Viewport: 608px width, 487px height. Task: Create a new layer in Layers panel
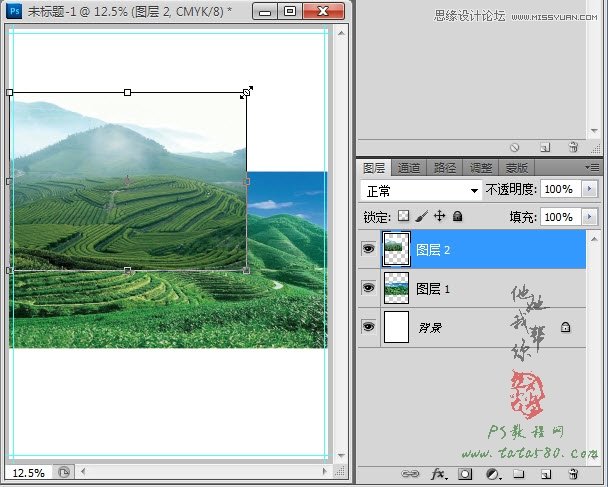[x=546, y=473]
